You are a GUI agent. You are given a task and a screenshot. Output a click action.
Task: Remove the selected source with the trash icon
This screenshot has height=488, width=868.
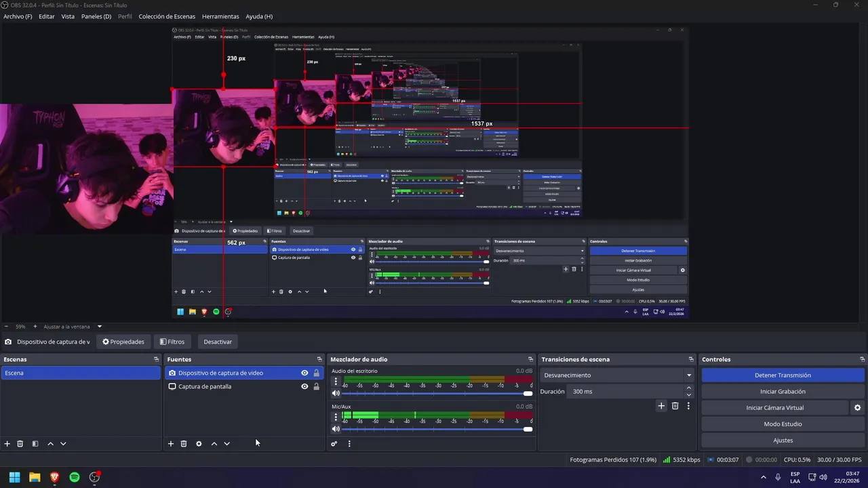(184, 444)
